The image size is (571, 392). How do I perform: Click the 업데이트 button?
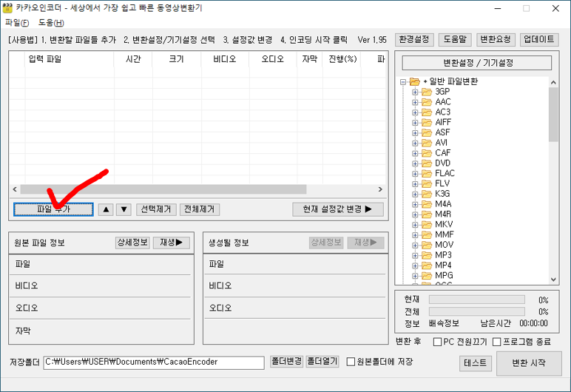pos(539,39)
